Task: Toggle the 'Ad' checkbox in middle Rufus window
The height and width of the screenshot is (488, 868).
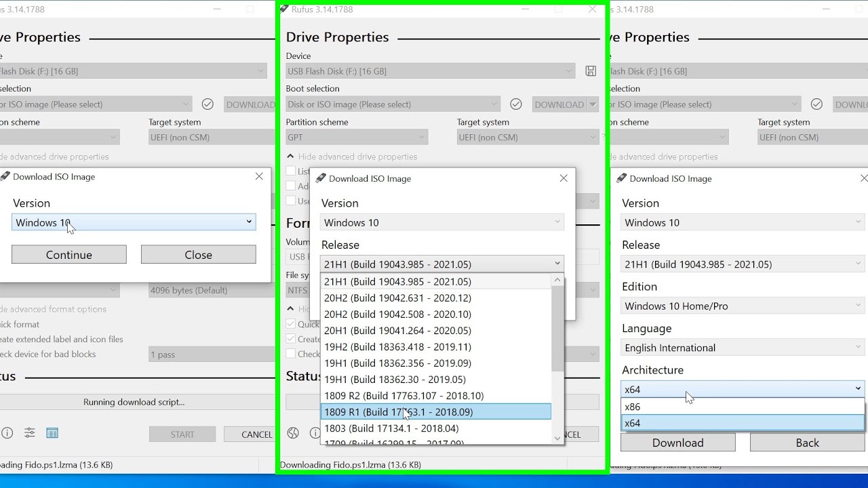Action: 291,186
